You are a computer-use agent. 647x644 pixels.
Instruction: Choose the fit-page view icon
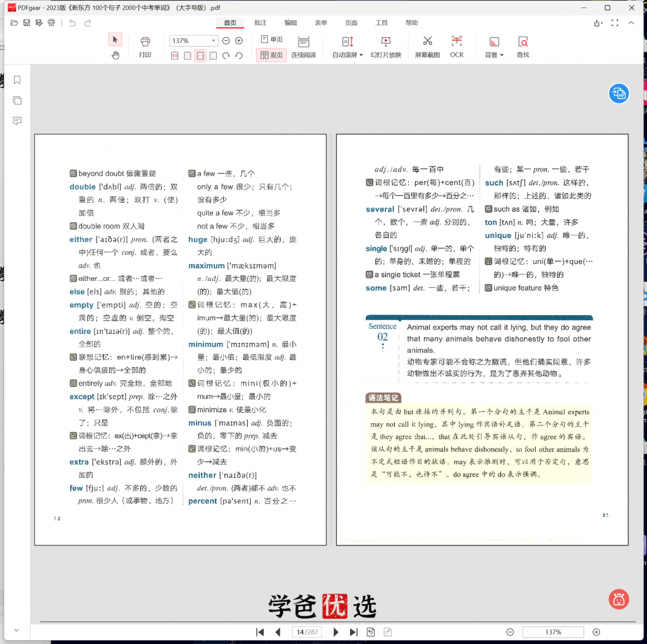pyautogui.click(x=187, y=56)
